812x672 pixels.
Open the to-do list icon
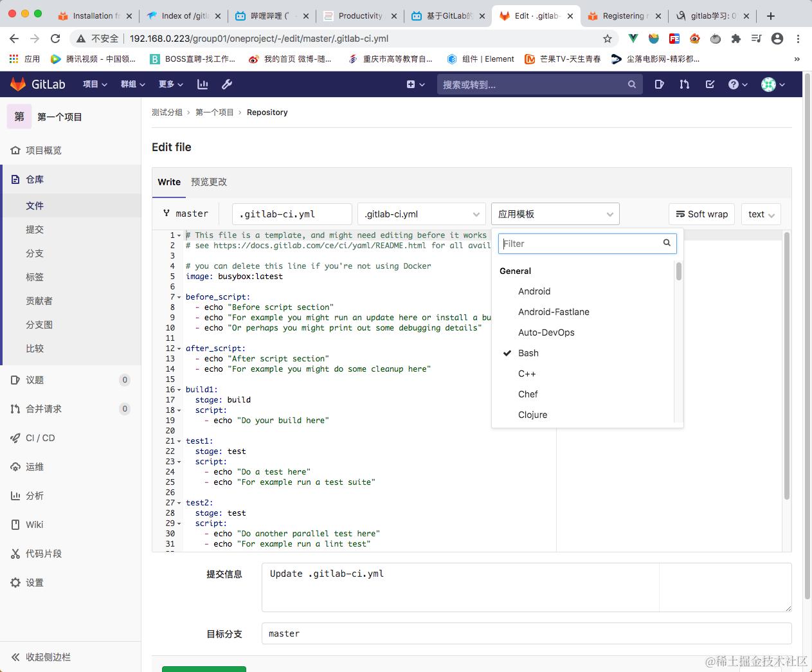click(x=710, y=84)
